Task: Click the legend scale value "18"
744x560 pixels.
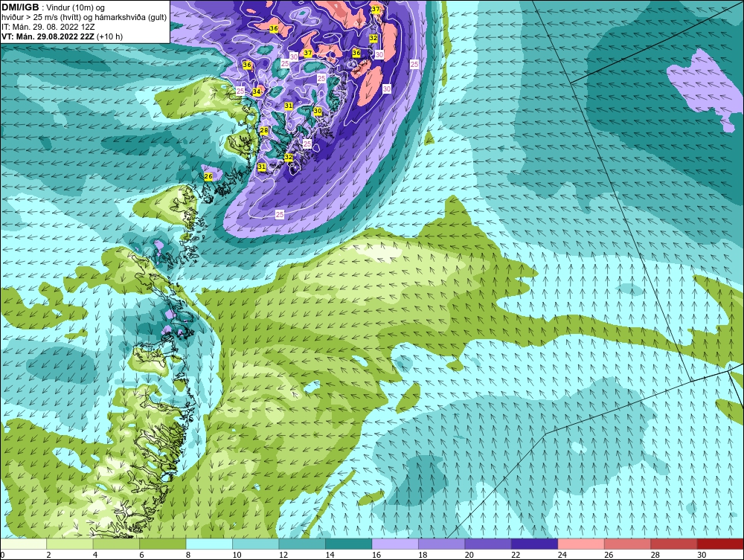Action: pos(423,555)
